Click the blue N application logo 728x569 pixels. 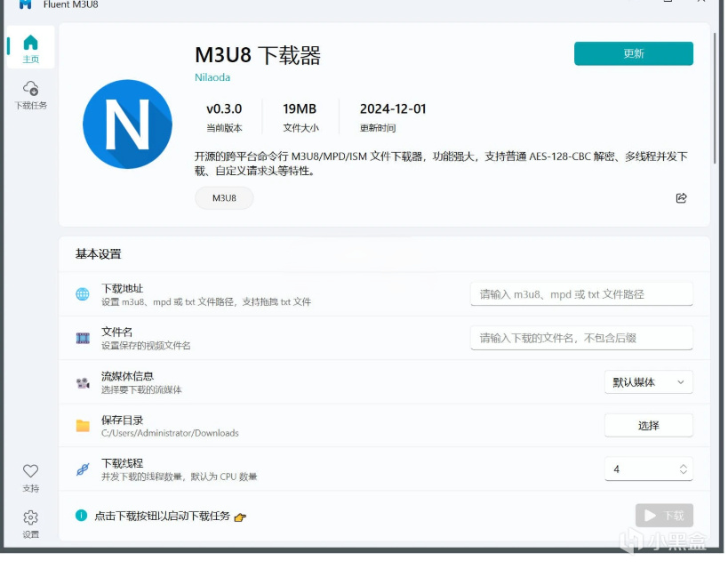point(127,124)
